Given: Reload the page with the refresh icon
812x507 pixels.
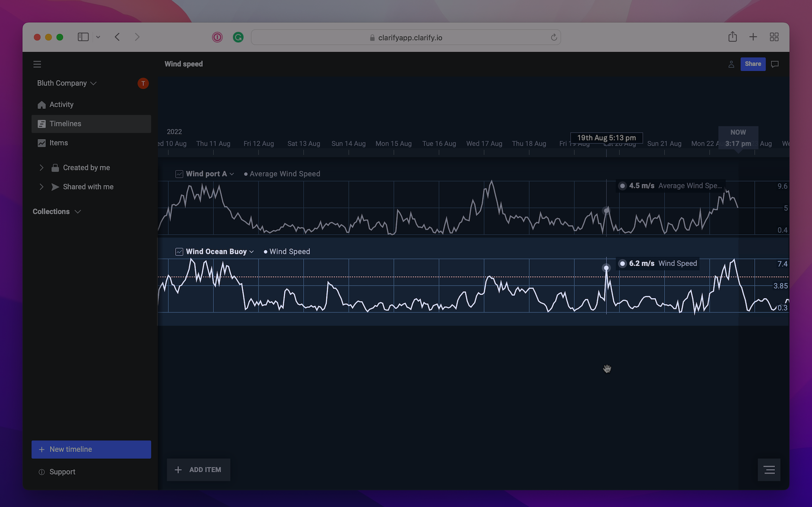Looking at the screenshot, I should click(554, 37).
